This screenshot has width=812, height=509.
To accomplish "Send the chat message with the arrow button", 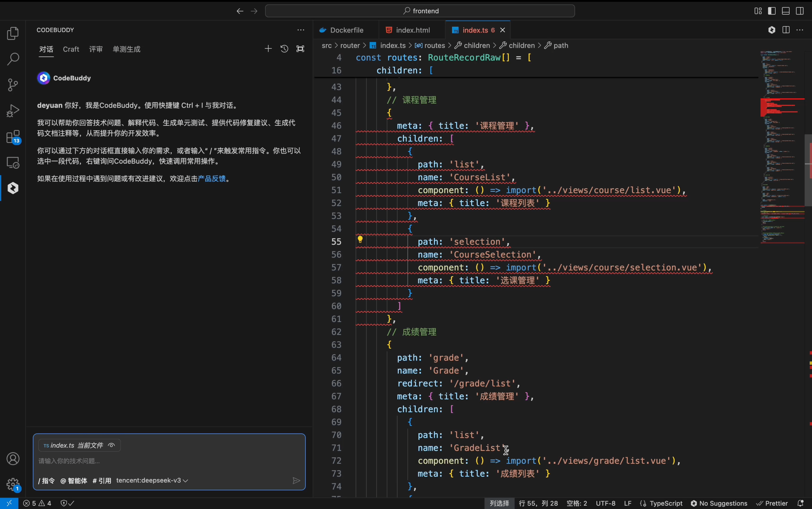I will pyautogui.click(x=296, y=481).
